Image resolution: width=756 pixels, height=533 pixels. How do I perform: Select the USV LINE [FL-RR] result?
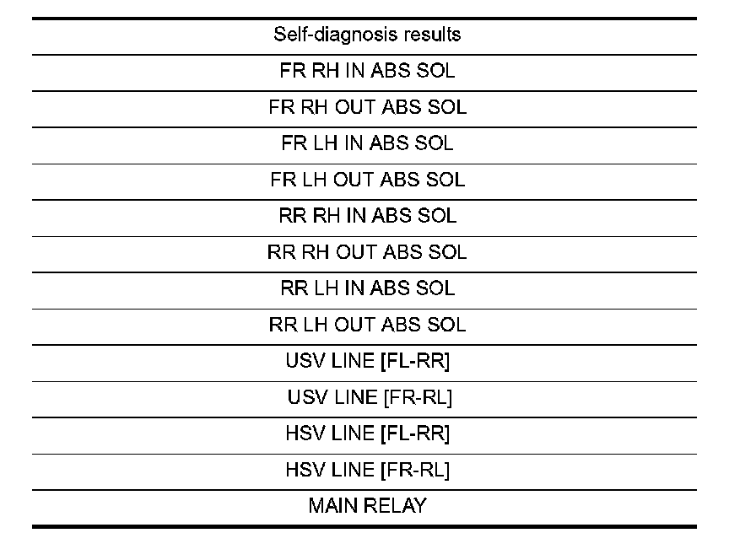(367, 361)
